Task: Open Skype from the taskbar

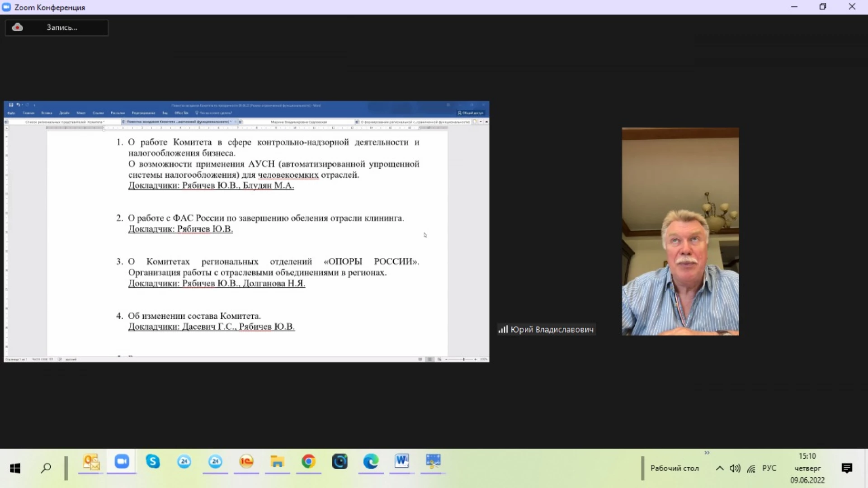Action: point(153,462)
